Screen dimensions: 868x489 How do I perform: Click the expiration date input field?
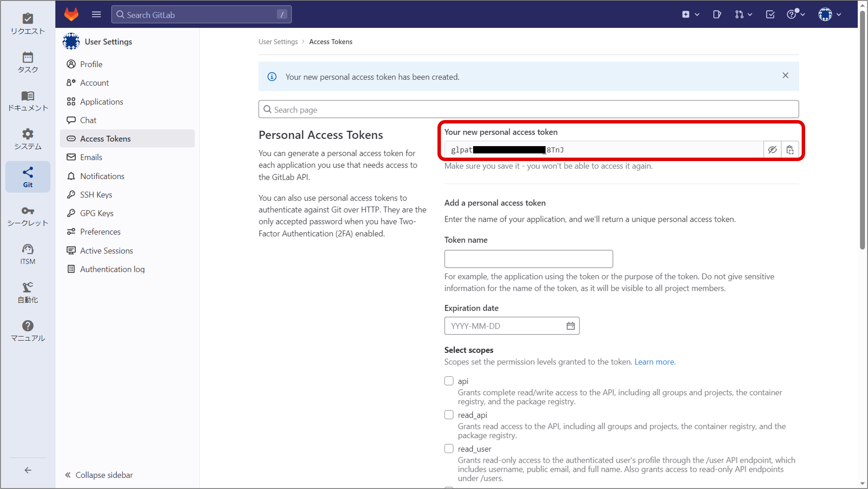click(511, 326)
